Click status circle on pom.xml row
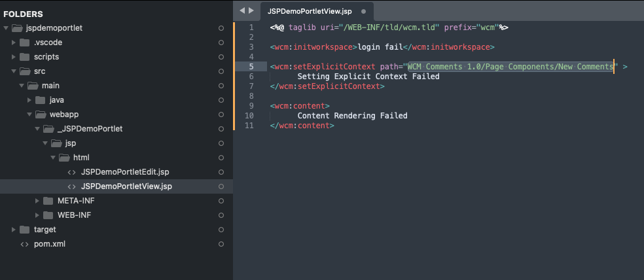Viewport: 644px width, 280px height. (x=221, y=244)
